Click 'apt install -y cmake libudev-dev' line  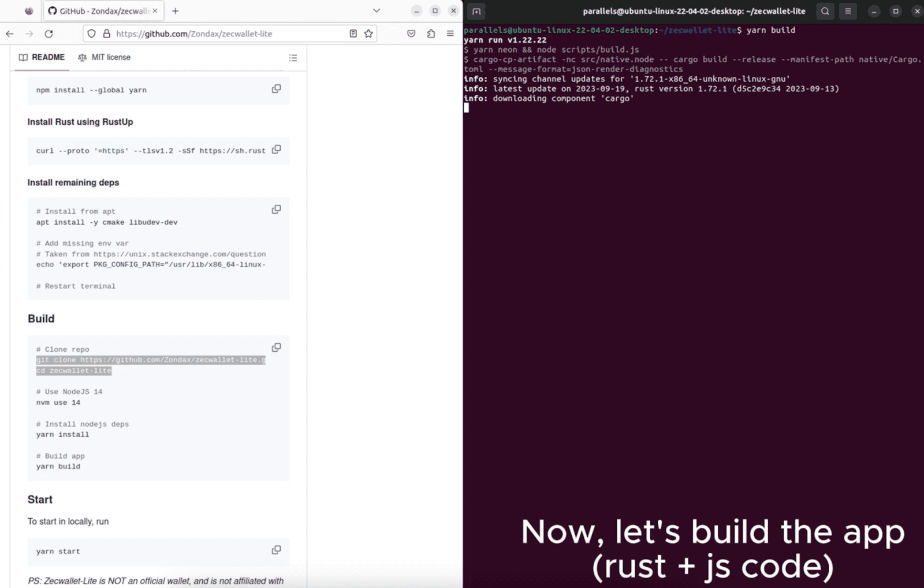[107, 222]
